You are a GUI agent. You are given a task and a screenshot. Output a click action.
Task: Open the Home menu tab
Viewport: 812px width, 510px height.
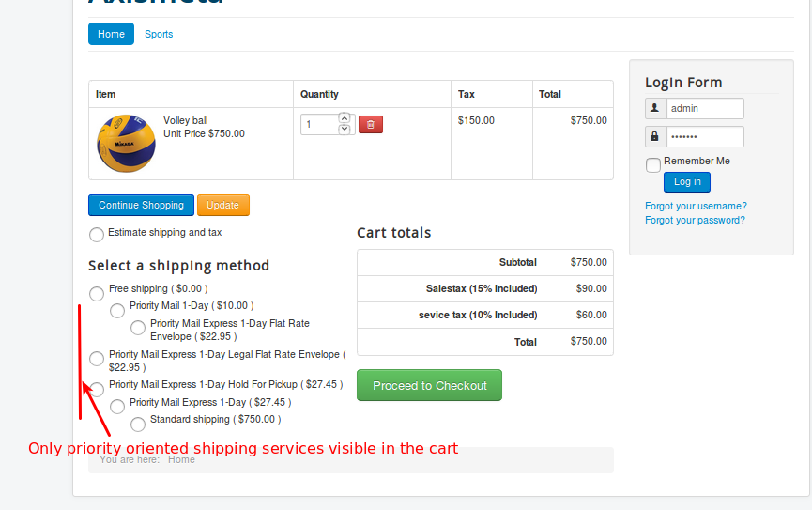(x=111, y=34)
